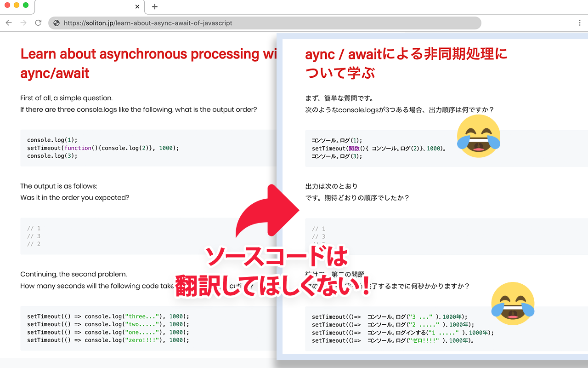Image resolution: width=588 pixels, height=368 pixels.
Task: Click the red macOS close window button
Action: click(x=7, y=5)
